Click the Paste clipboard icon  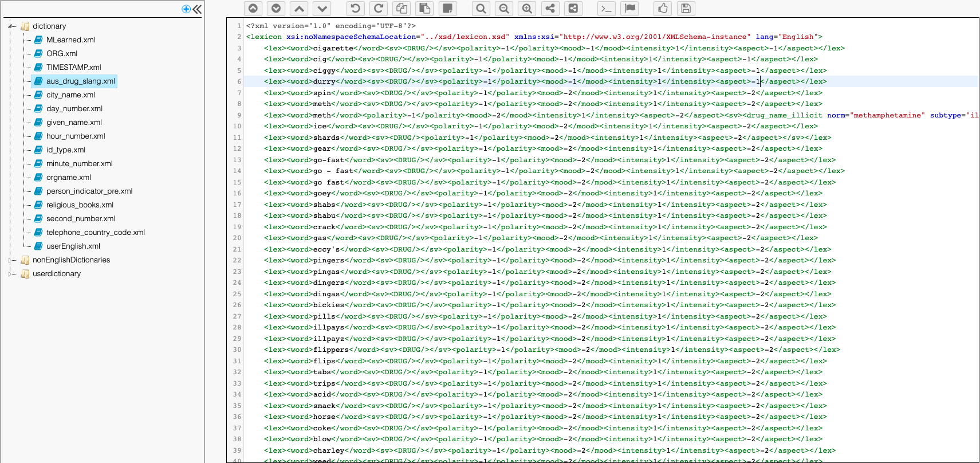click(424, 9)
